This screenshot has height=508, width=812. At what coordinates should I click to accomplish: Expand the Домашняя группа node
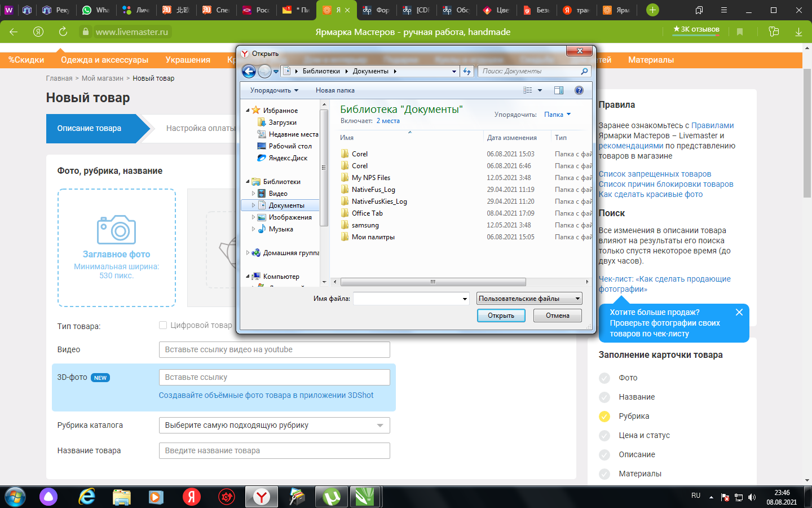click(x=248, y=253)
